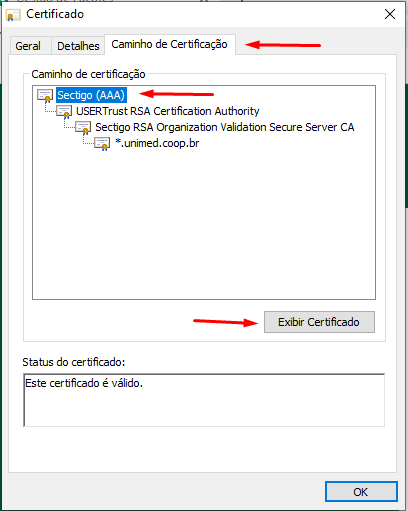Select Sectigo RSA Organization Validation Secure Server CA

(x=225, y=127)
